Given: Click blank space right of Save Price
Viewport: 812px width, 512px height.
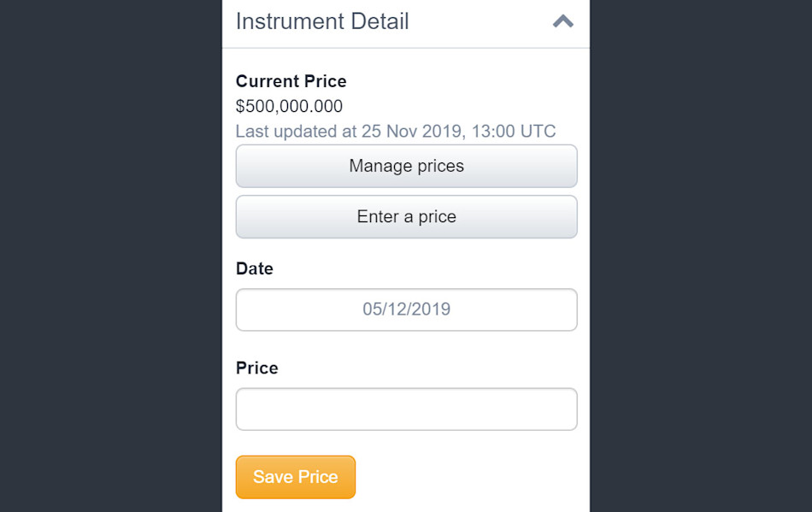Looking at the screenshot, I should (x=470, y=477).
